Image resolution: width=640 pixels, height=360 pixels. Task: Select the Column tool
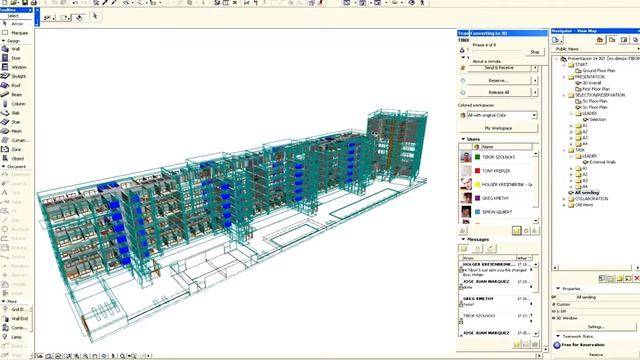[x=16, y=104]
